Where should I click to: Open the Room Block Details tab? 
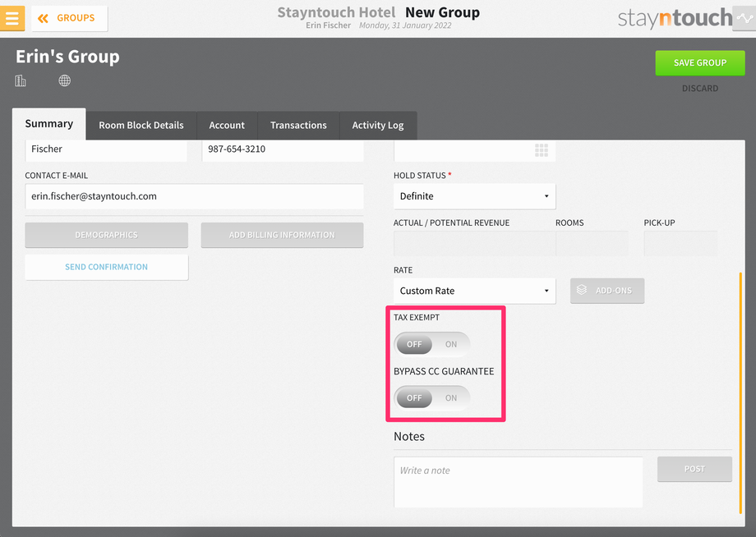[x=141, y=126]
